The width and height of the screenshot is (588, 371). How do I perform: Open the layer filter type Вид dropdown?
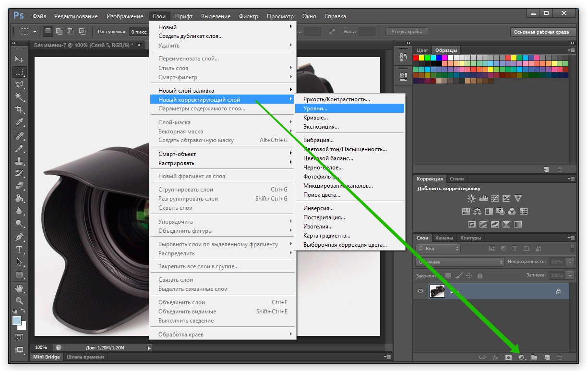(438, 249)
